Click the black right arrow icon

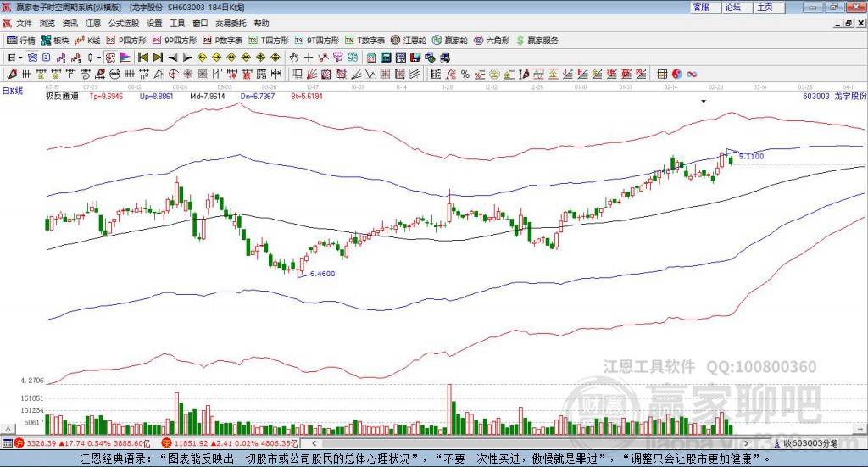click(187, 58)
